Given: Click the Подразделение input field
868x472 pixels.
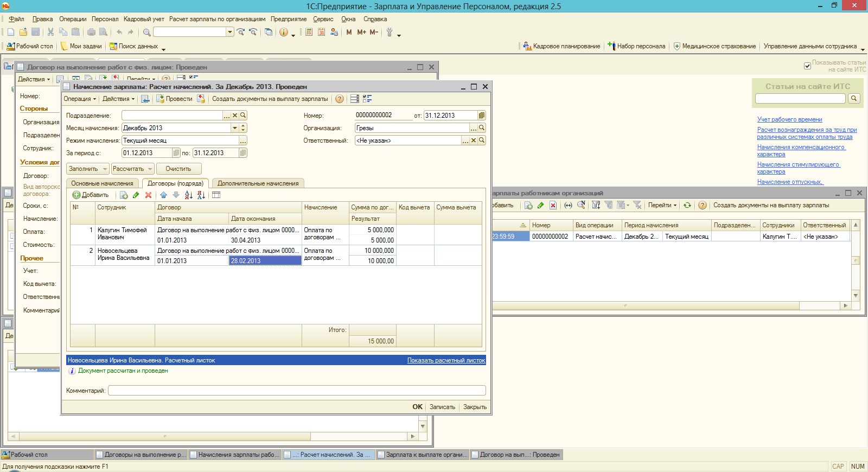Looking at the screenshot, I should [x=173, y=116].
